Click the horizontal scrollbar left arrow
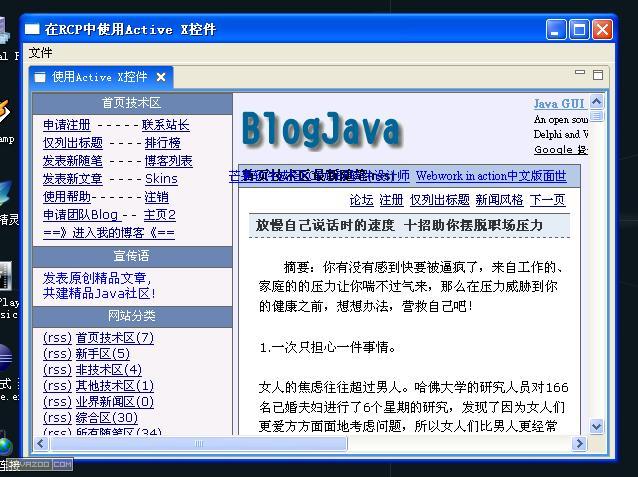The height and width of the screenshot is (477, 638). (41, 443)
